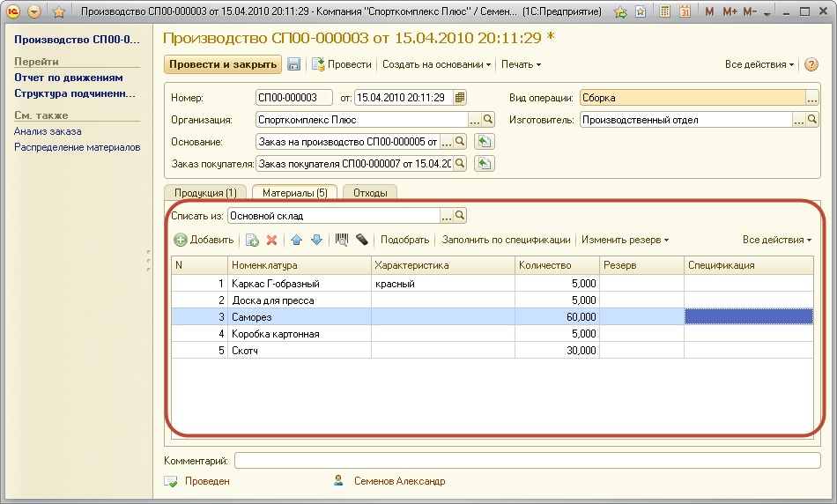This screenshot has width=837, height=504.
Task: Click Скотч quantity 30,000 cell
Action: tap(557, 350)
